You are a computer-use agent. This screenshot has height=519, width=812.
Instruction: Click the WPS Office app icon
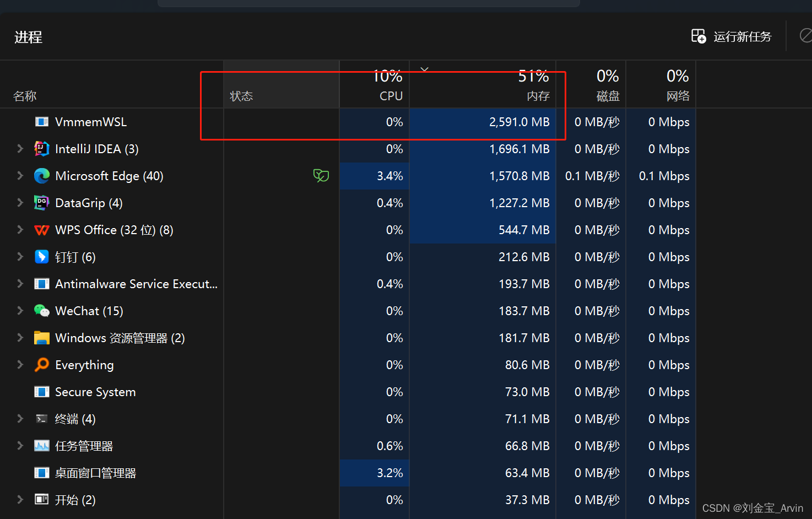[x=42, y=230]
